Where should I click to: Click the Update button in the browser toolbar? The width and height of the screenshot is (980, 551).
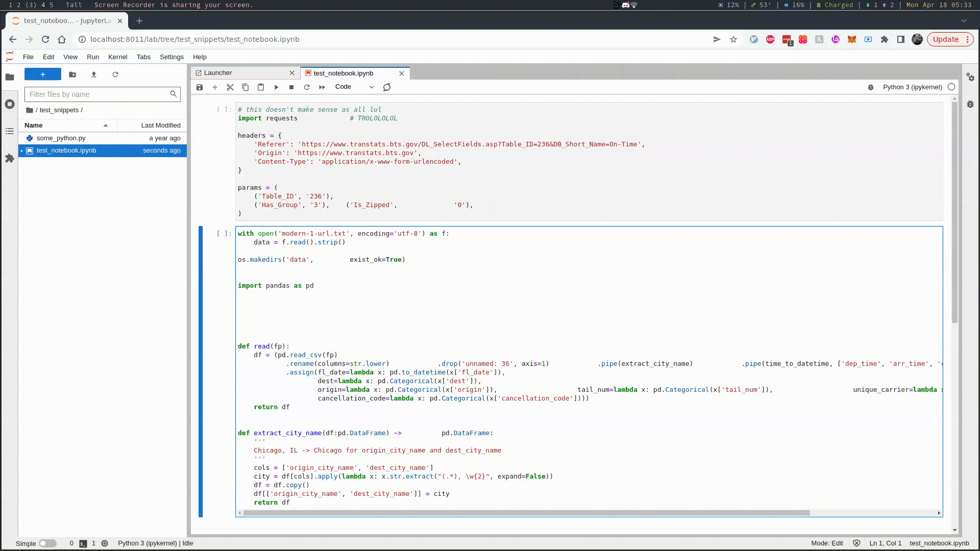click(x=947, y=39)
